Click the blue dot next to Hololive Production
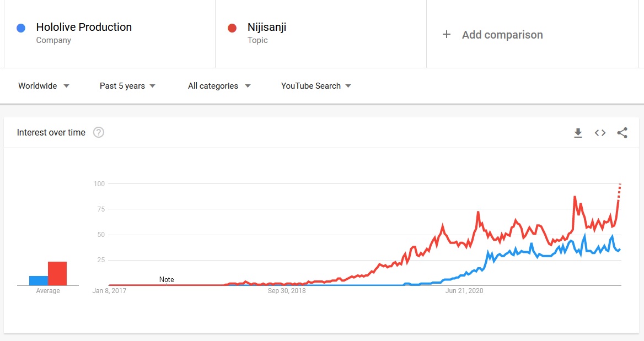The width and height of the screenshot is (644, 341). tap(21, 28)
